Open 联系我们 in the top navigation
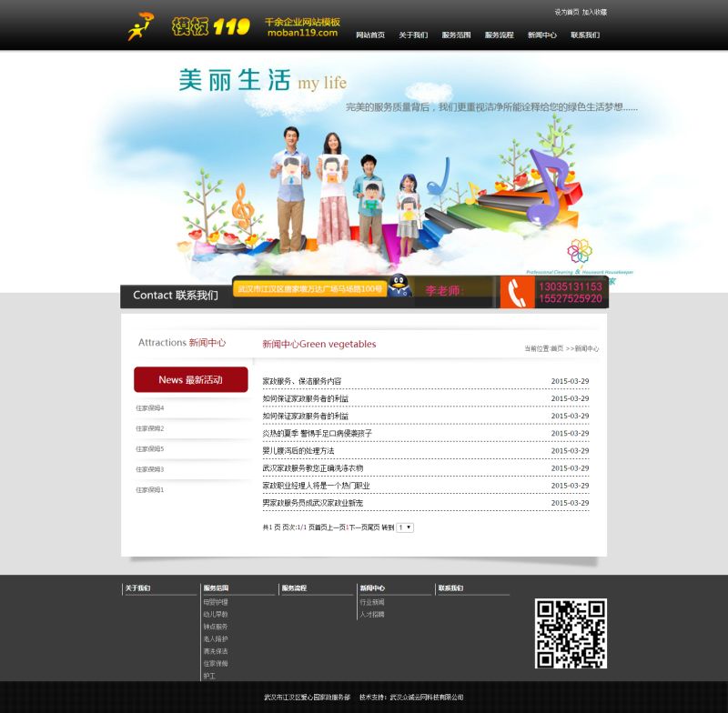 coord(585,35)
